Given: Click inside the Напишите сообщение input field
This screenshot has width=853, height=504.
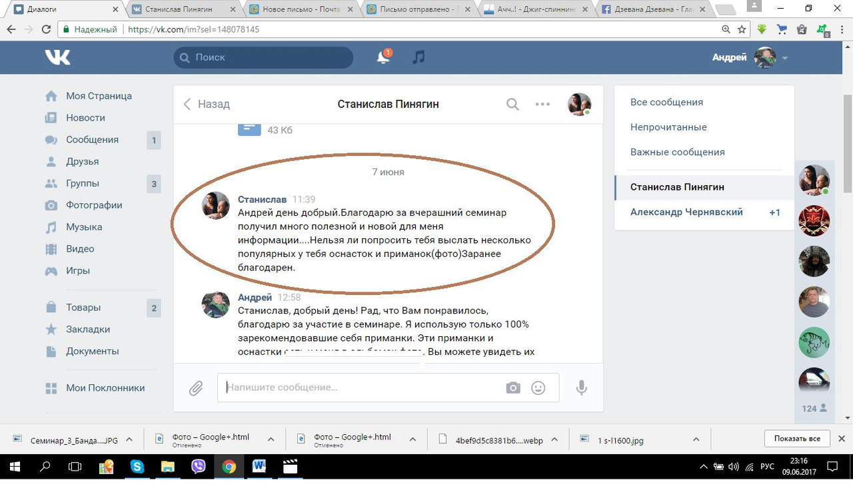Looking at the screenshot, I should tap(333, 387).
